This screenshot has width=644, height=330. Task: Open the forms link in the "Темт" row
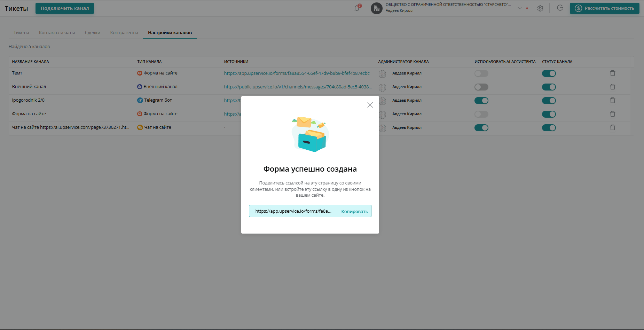click(x=297, y=73)
